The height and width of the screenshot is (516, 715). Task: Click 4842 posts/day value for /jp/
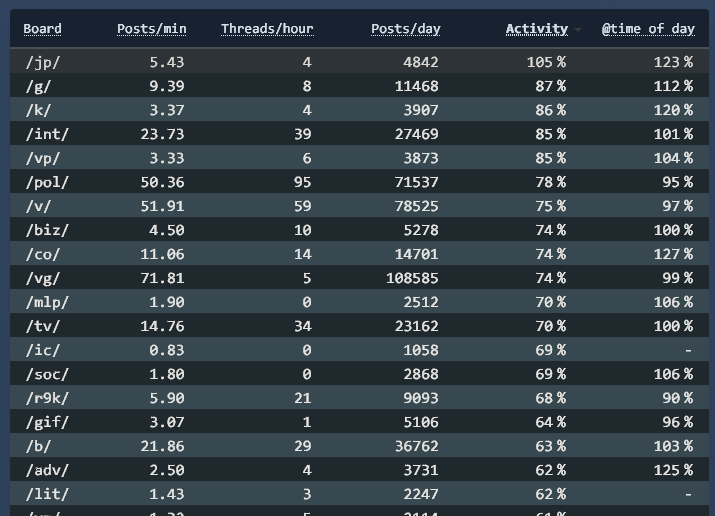coord(421,62)
